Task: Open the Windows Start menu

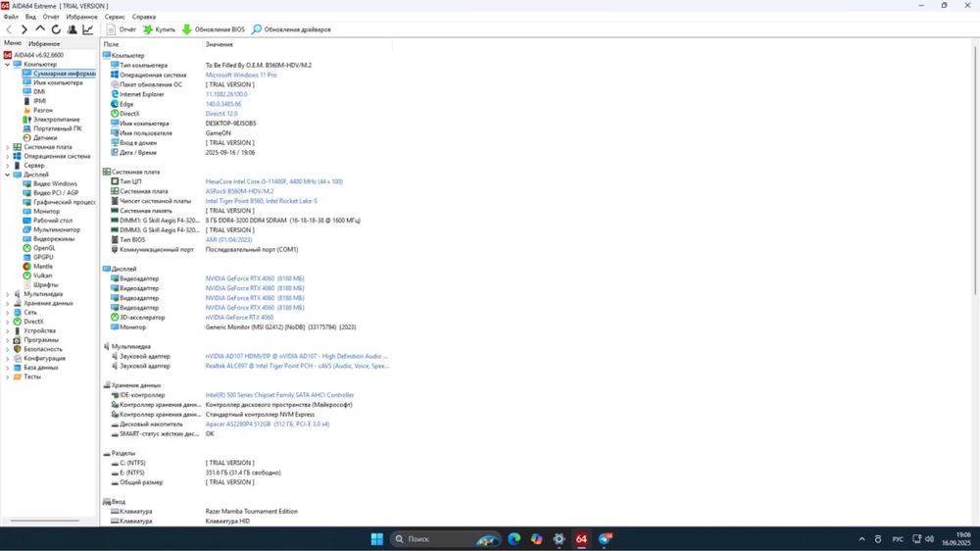Action: 377,539
